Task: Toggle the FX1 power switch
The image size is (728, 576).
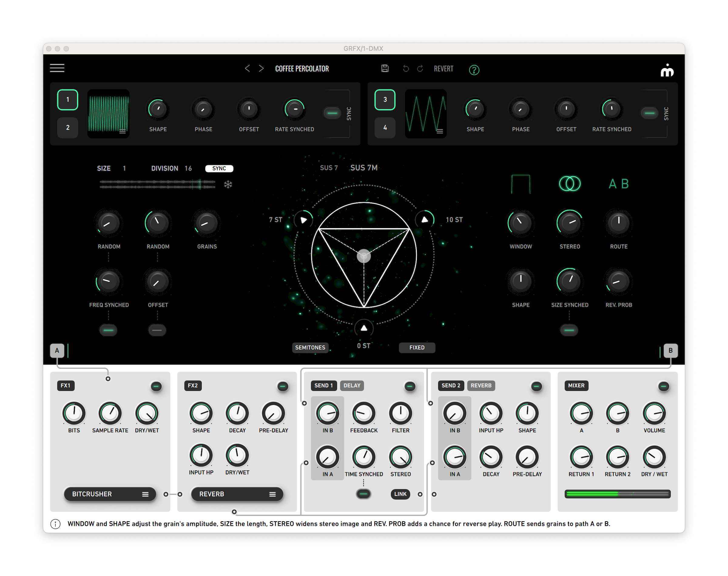Action: (x=156, y=386)
